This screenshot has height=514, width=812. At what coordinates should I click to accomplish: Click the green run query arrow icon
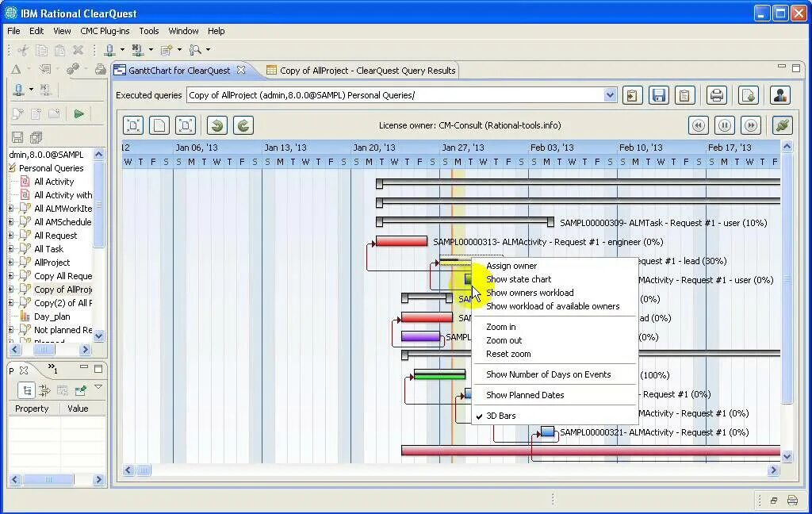[x=79, y=113]
